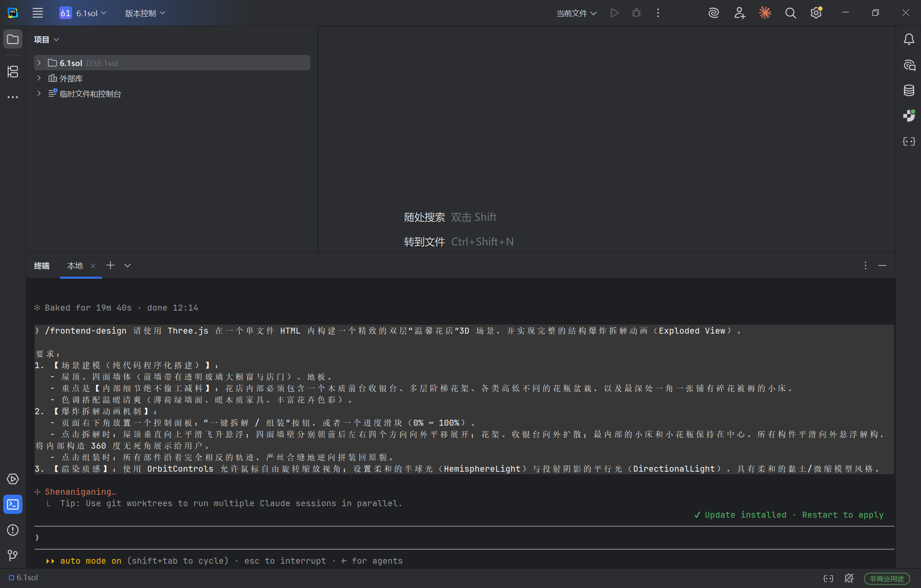Switch to the 本地 terminal tab
Screen dimensions: 921x588
(75, 265)
